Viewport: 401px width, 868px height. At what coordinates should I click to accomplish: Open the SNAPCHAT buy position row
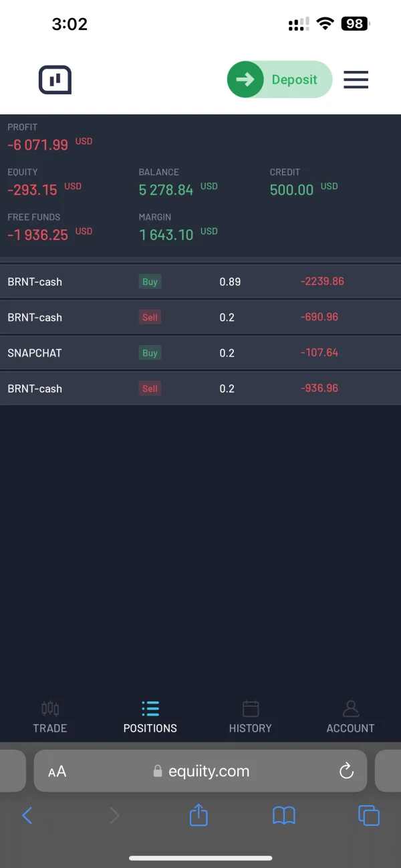point(200,353)
